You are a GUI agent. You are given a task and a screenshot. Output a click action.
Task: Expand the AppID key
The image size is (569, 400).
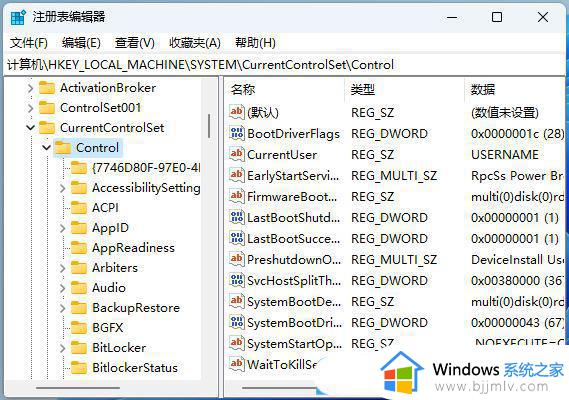[x=62, y=228]
